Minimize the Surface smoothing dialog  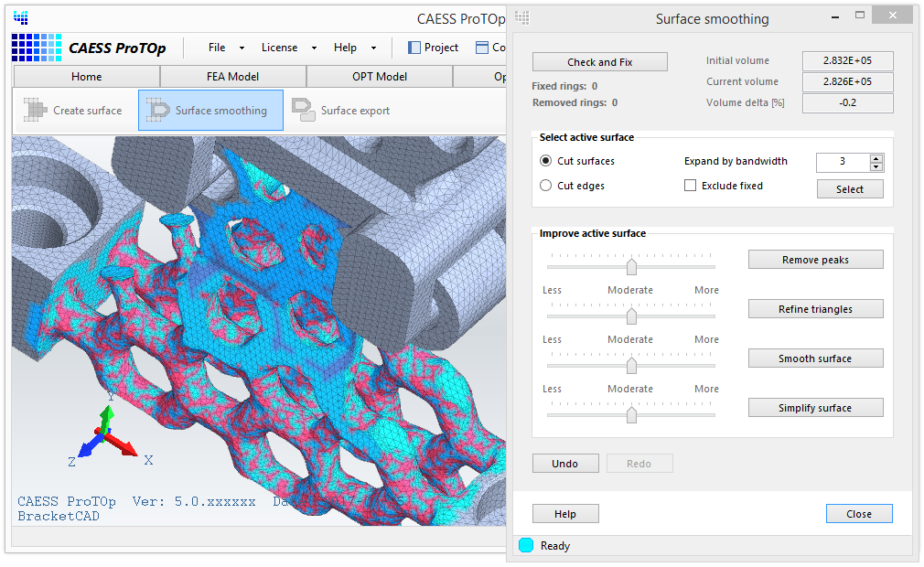point(835,17)
